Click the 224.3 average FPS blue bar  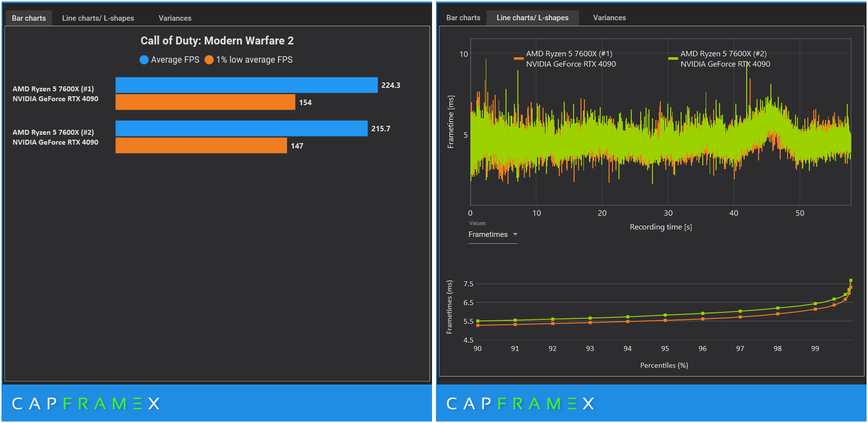[x=247, y=85]
